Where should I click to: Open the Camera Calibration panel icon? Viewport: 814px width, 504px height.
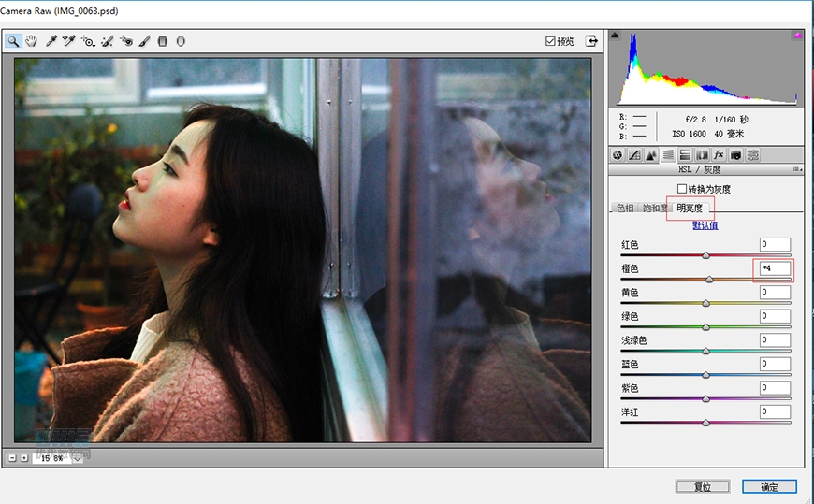pos(735,154)
